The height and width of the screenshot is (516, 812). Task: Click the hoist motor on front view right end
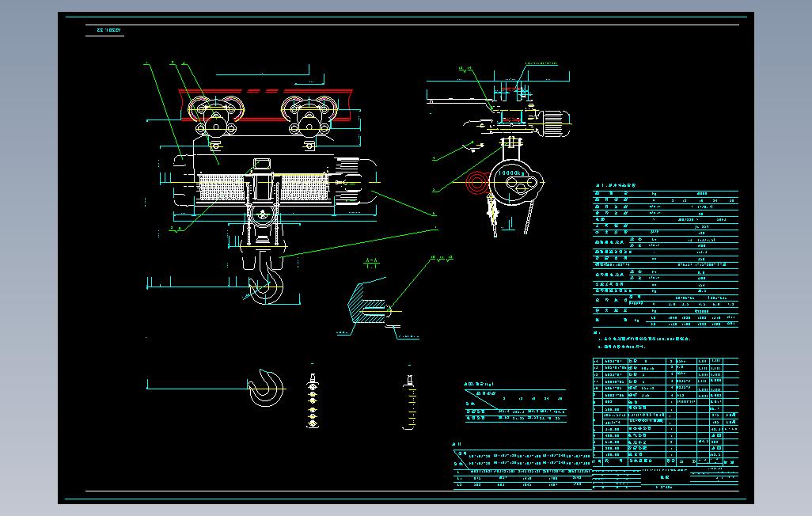pos(356,181)
